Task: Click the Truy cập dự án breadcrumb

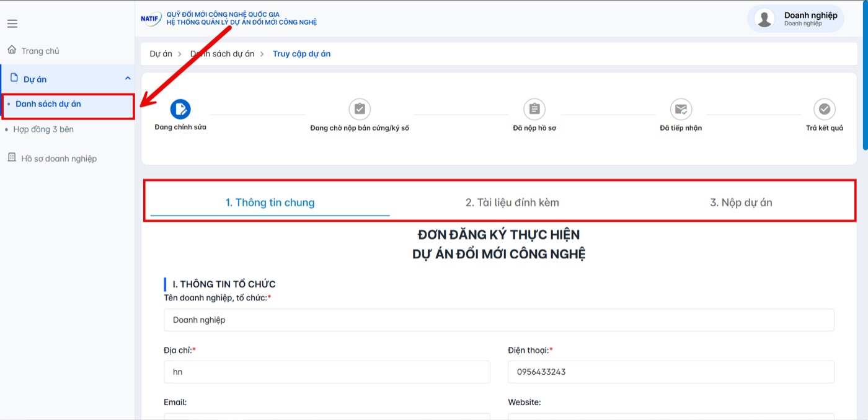Action: (x=301, y=54)
